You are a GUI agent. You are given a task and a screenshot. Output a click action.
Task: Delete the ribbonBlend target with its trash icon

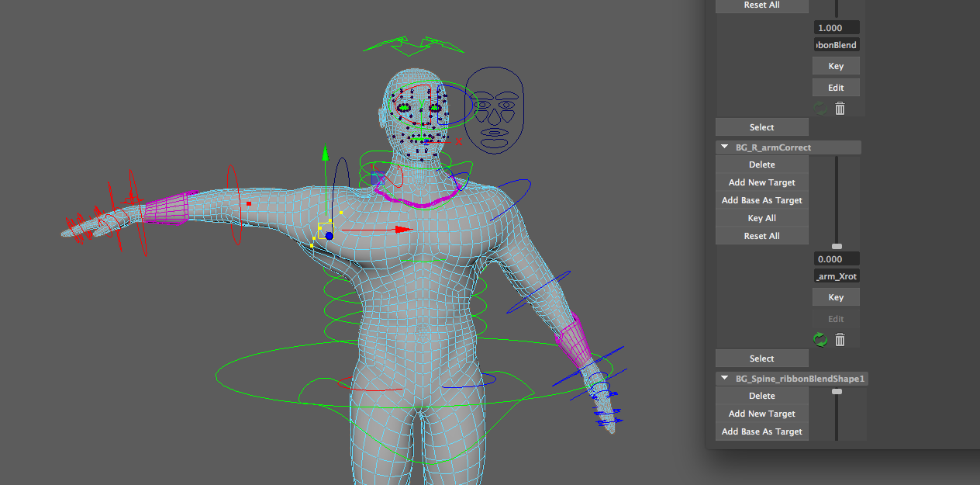coord(840,109)
